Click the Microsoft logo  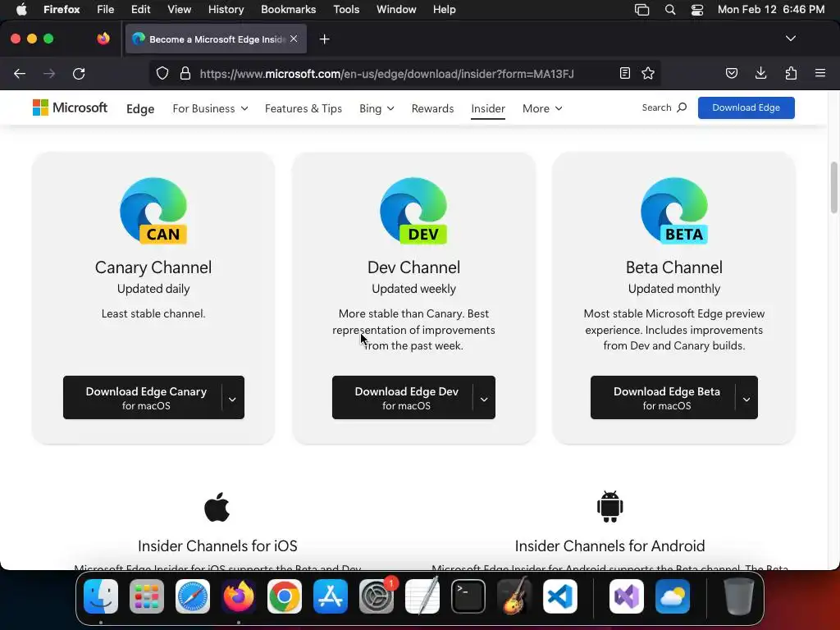coord(71,107)
